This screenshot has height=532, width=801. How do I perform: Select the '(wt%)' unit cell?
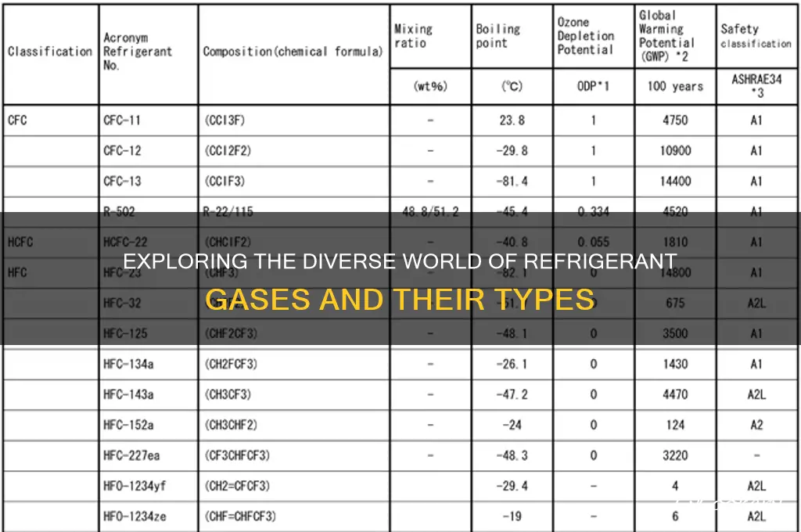click(431, 86)
